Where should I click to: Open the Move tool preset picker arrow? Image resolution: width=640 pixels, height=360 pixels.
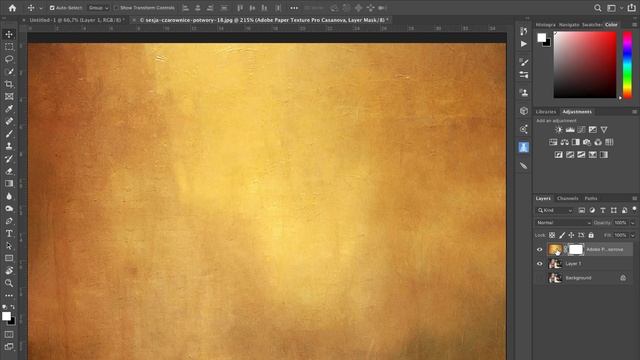(41, 8)
